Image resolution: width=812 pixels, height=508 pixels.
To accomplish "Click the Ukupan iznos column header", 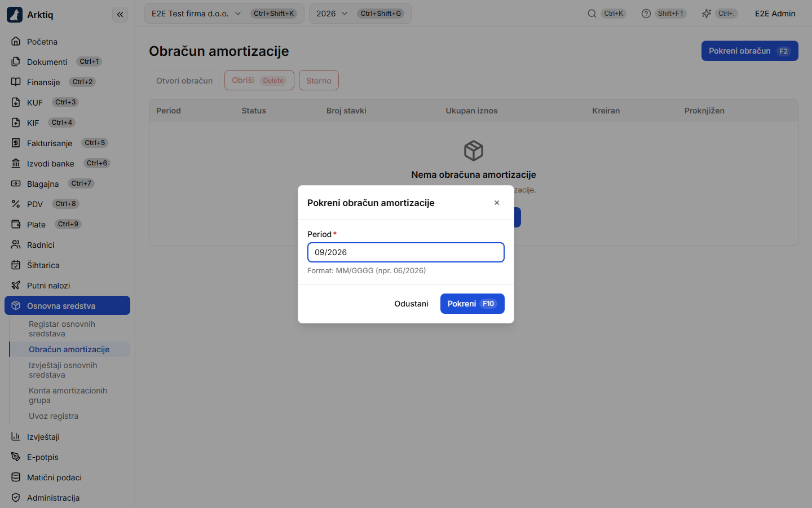I will tap(472, 111).
